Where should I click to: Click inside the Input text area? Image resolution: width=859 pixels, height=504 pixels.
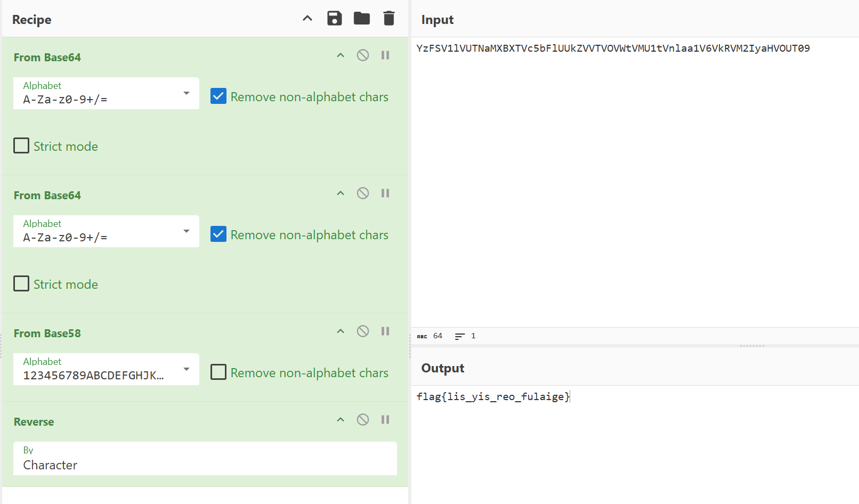point(634,181)
